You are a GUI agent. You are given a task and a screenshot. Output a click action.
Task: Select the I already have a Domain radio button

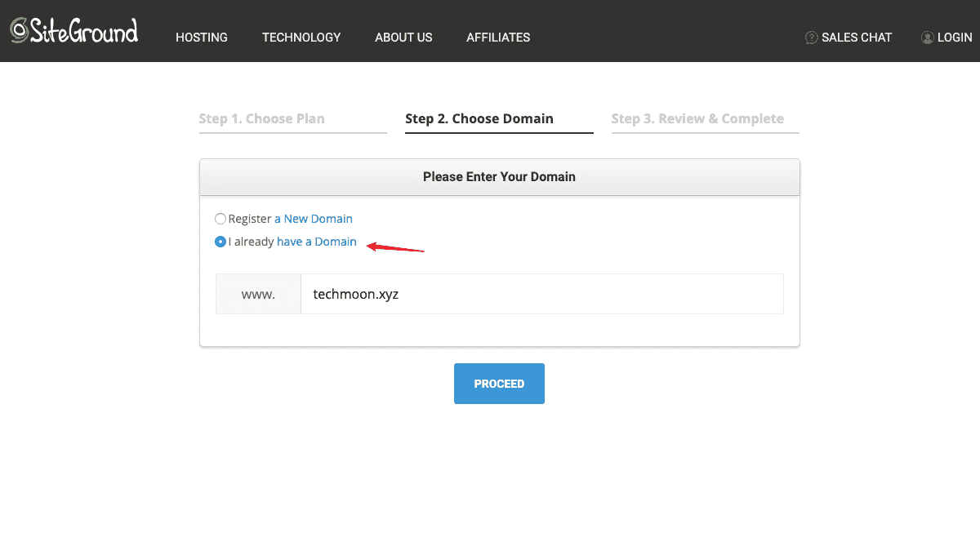pyautogui.click(x=220, y=242)
